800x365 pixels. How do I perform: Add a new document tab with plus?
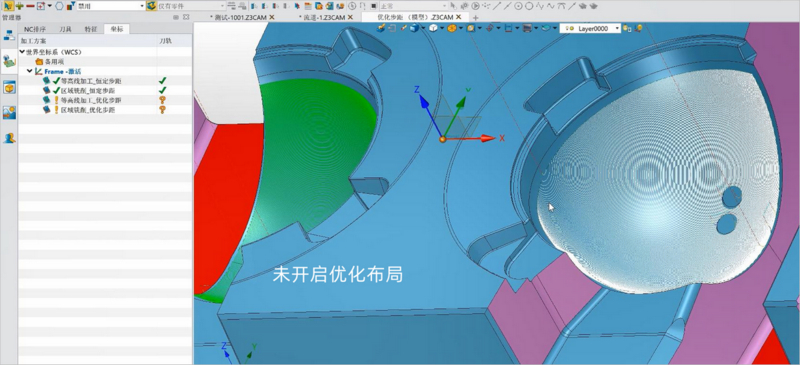476,17
